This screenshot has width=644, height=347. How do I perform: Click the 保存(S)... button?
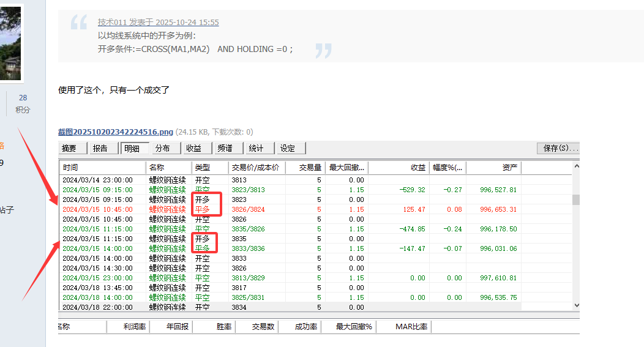[558, 148]
